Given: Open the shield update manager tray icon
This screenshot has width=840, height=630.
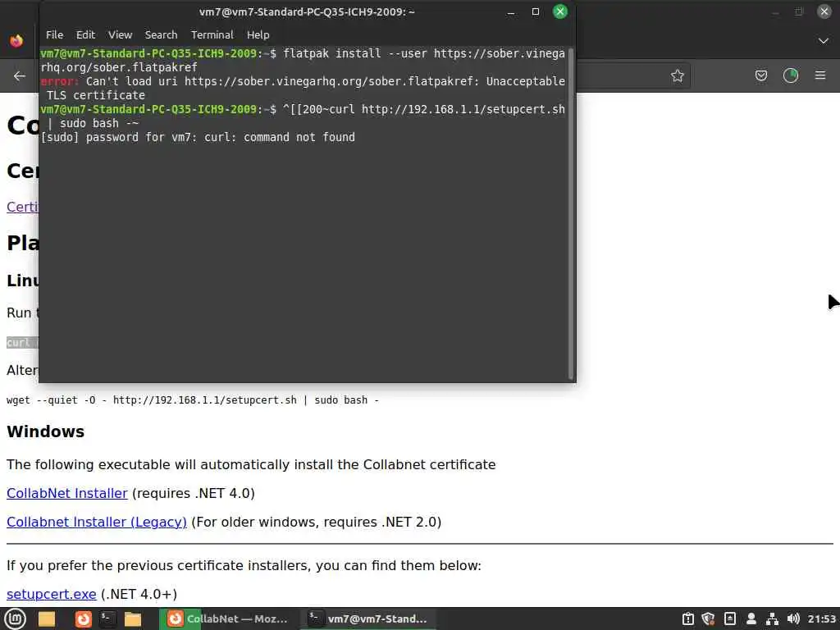Looking at the screenshot, I should tap(708, 619).
